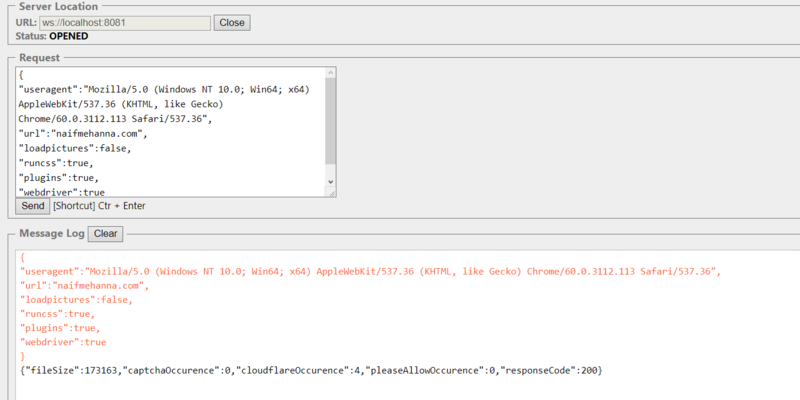800x400 pixels.
Task: Click the Server Location section heading
Action: (59, 7)
